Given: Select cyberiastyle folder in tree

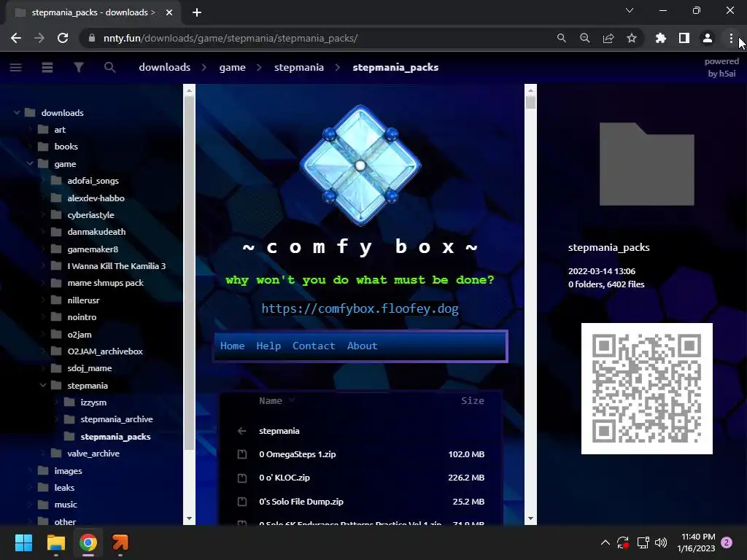Looking at the screenshot, I should coord(90,215).
